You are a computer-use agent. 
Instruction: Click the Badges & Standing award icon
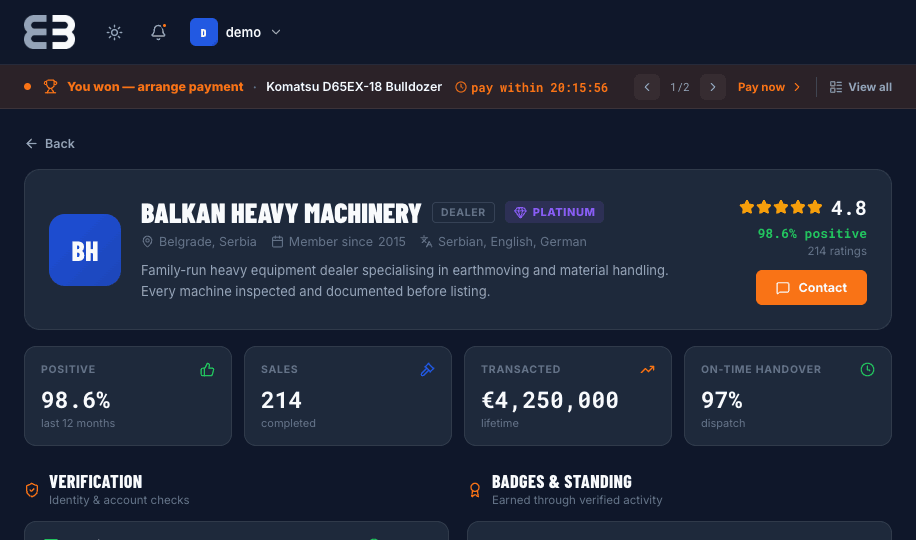(x=475, y=490)
